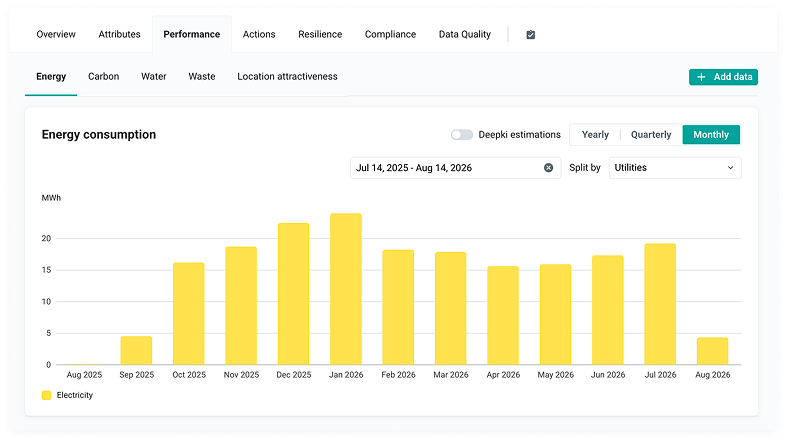Image resolution: width=787 pixels, height=442 pixels.
Task: Switch to the Overview tab
Action: coord(56,34)
